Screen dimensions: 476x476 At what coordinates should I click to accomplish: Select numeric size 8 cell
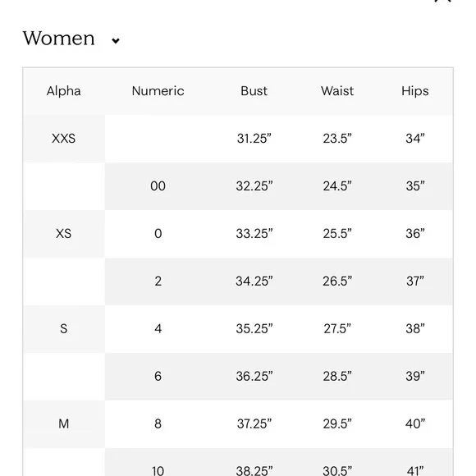pyautogui.click(x=158, y=423)
